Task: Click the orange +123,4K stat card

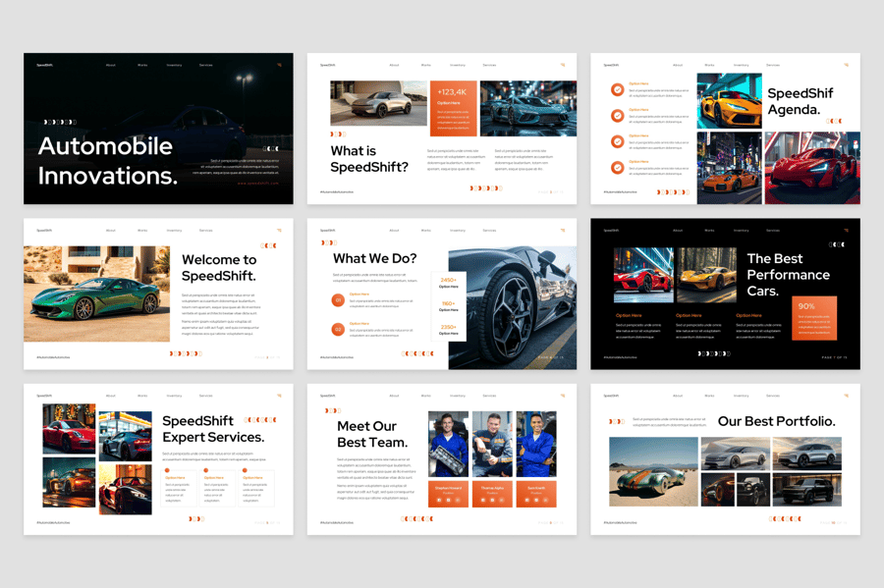Action: [x=453, y=108]
